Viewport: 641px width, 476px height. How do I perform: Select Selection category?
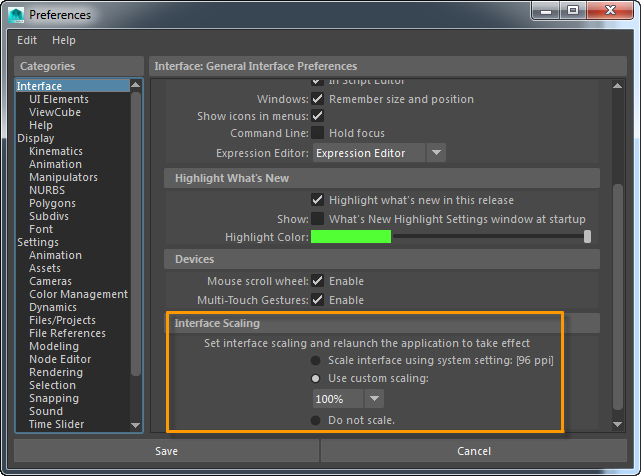[52, 385]
